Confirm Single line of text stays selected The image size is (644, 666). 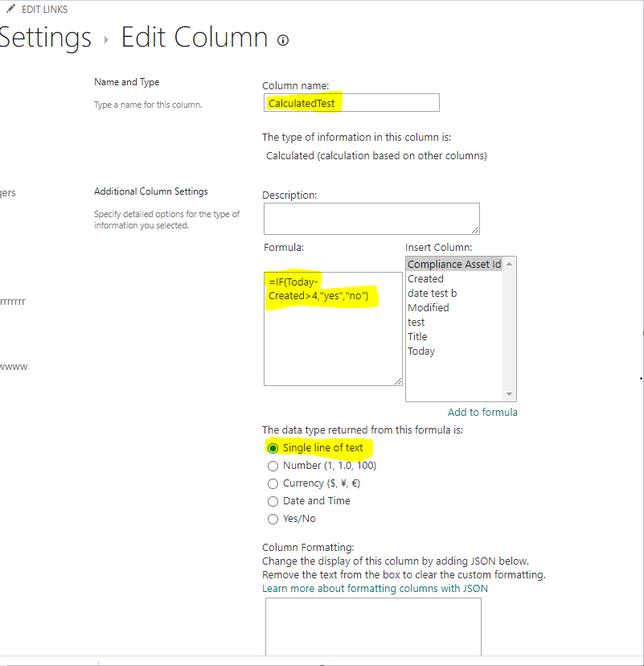pos(273,448)
